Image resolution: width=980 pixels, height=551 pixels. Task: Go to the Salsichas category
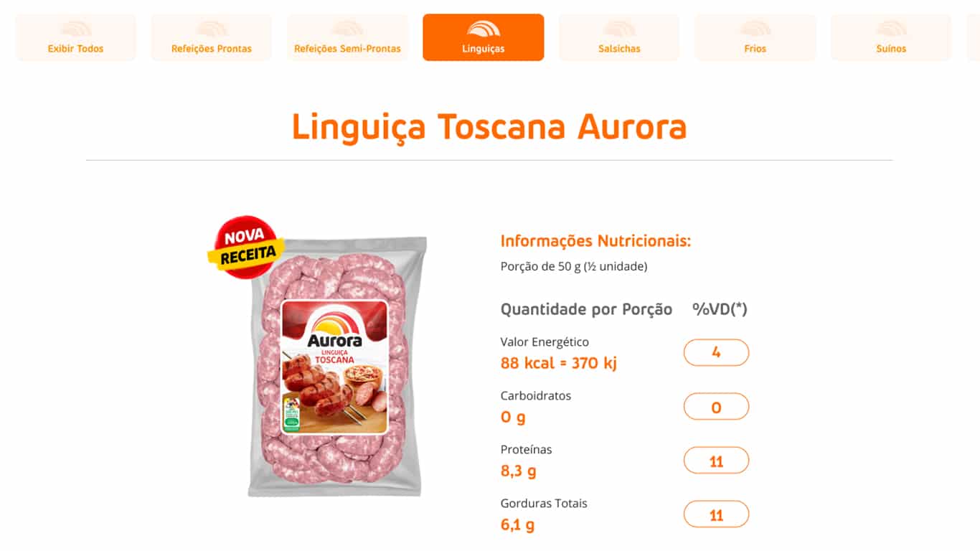point(619,37)
